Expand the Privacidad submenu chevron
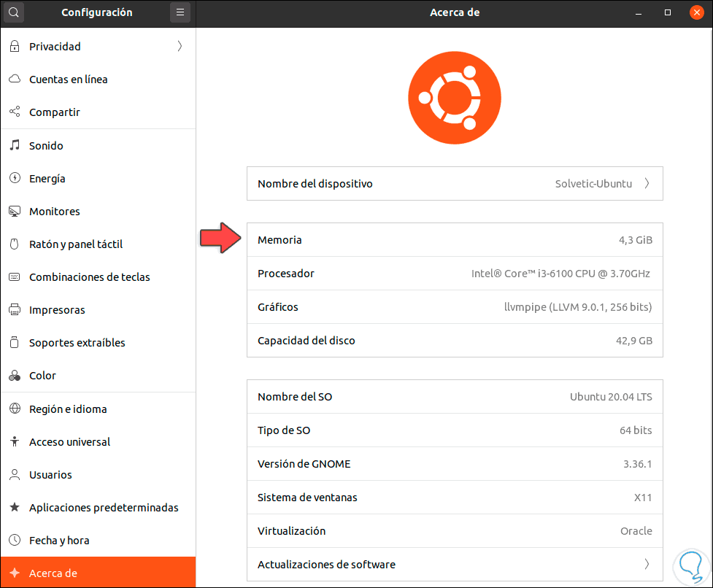 point(180,46)
